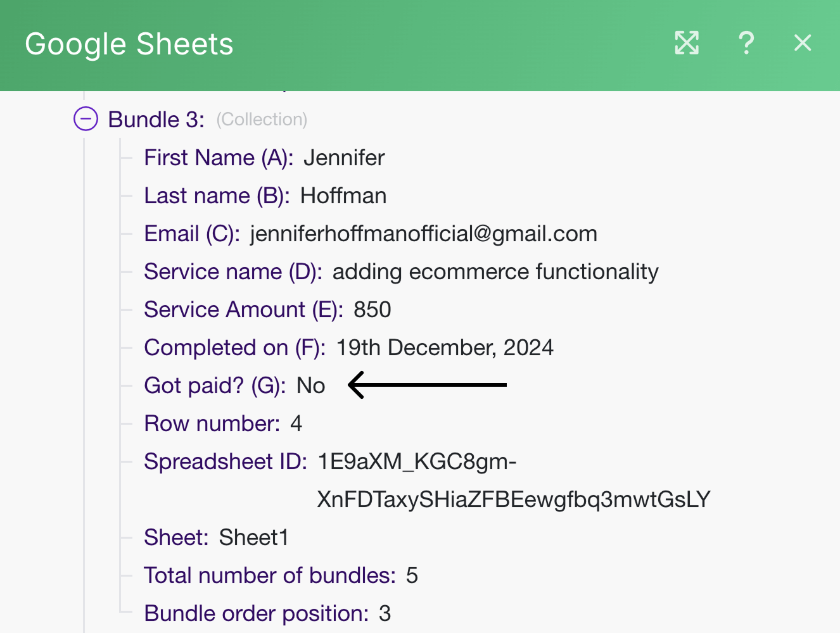Select the Completed on (F) label

234,348
